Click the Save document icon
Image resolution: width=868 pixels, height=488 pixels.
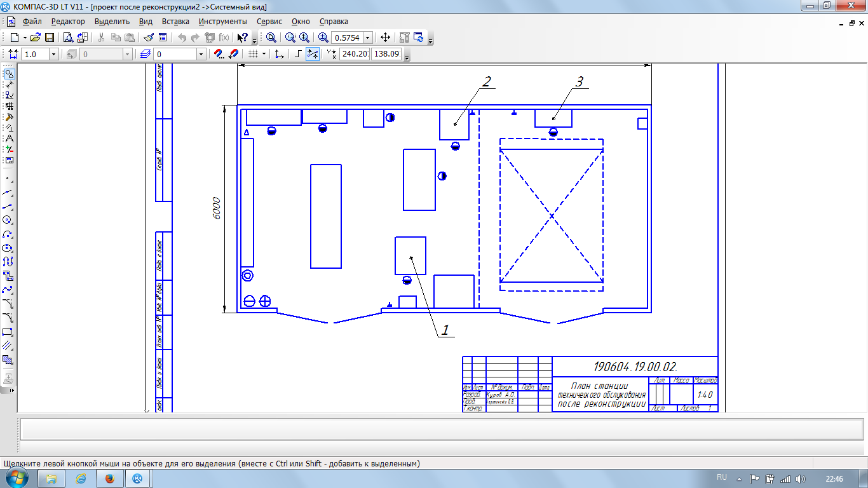click(49, 38)
